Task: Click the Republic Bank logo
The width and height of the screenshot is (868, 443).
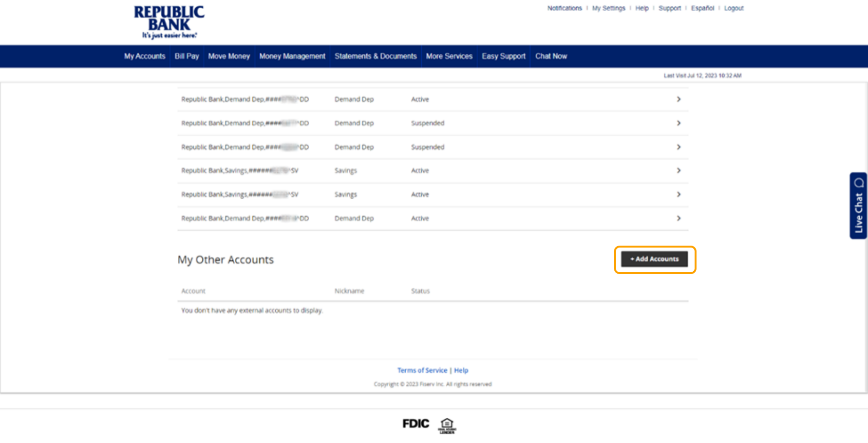Action: click(x=169, y=22)
